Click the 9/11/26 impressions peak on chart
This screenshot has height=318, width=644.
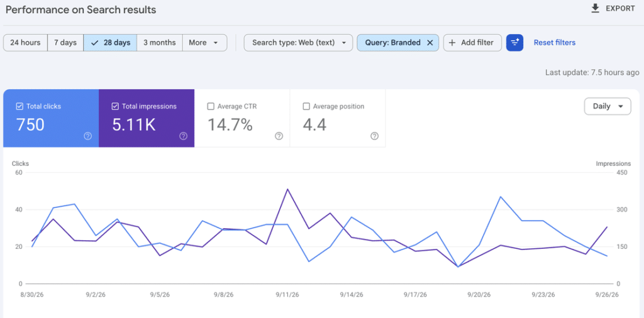click(287, 189)
